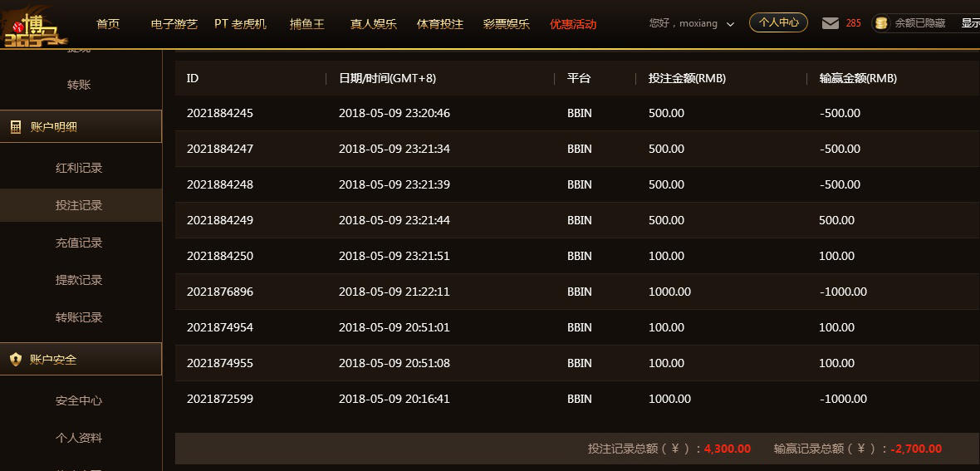
Task: Open 安全中心 in the sidebar
Action: click(79, 401)
